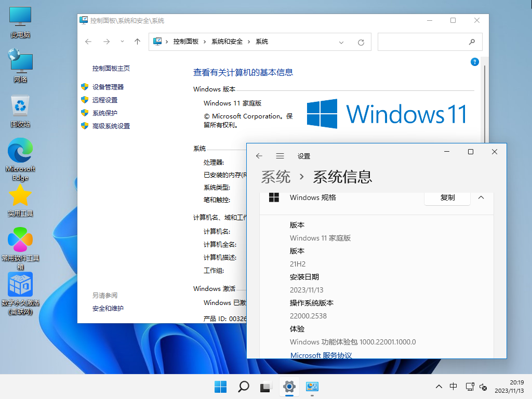Click the Control Panel search box
Image resolution: width=532 pixels, height=399 pixels.
click(x=430, y=42)
